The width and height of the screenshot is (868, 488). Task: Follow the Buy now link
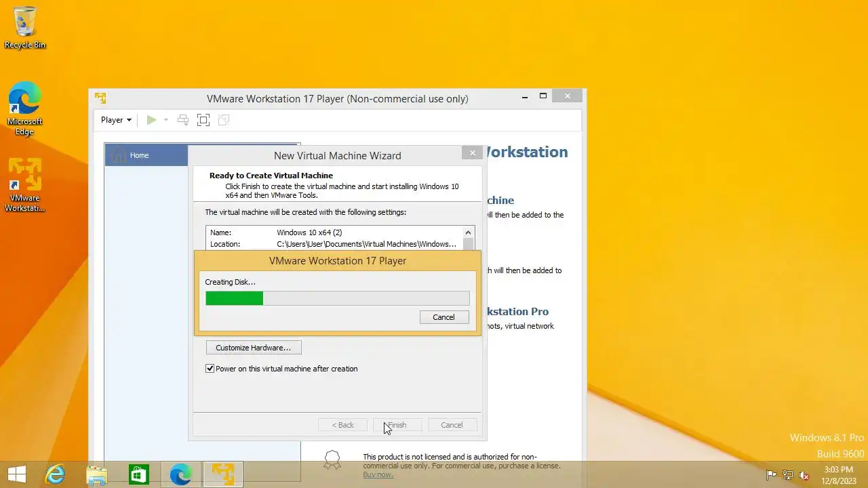tap(378, 474)
